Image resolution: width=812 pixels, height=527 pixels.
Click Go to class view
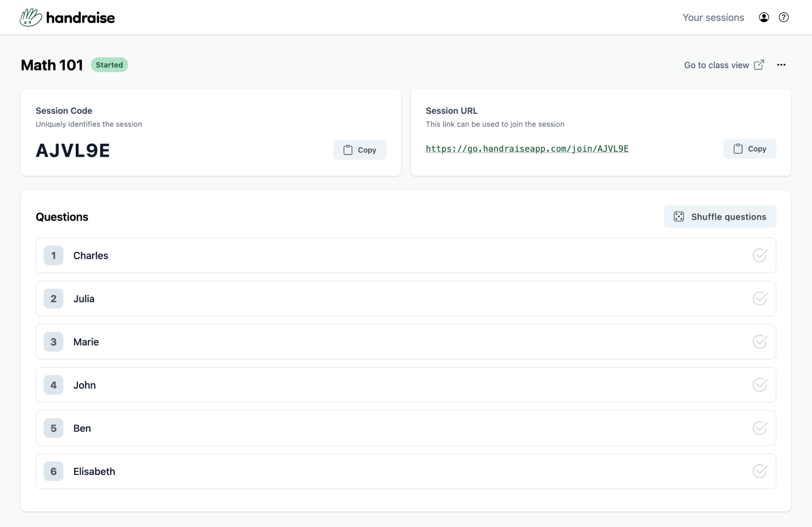716,64
